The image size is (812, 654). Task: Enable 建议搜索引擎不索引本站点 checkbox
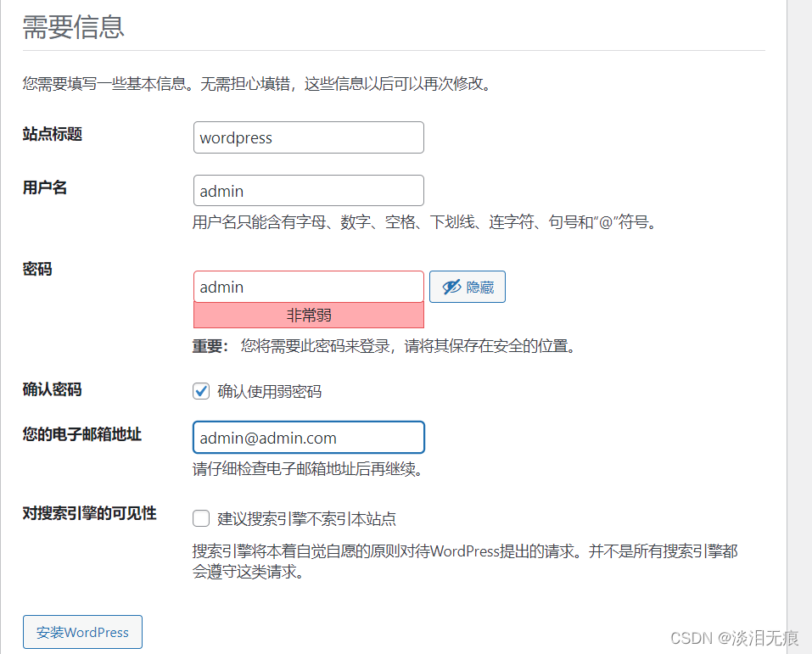pyautogui.click(x=201, y=518)
